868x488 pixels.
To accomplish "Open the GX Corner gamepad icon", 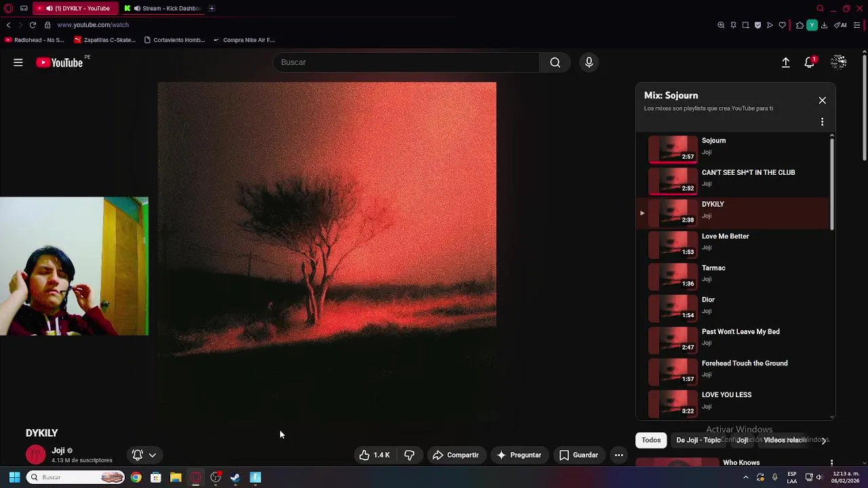I will point(24,8).
